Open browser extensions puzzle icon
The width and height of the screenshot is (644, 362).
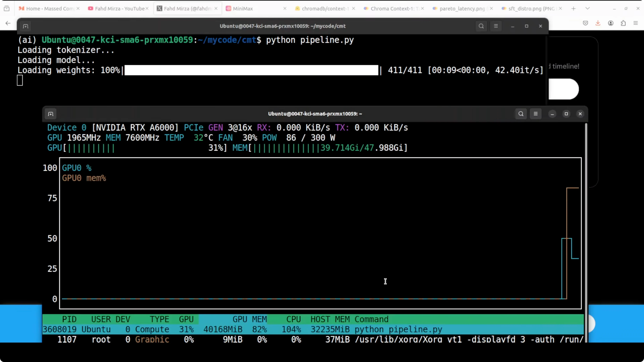pyautogui.click(x=623, y=23)
